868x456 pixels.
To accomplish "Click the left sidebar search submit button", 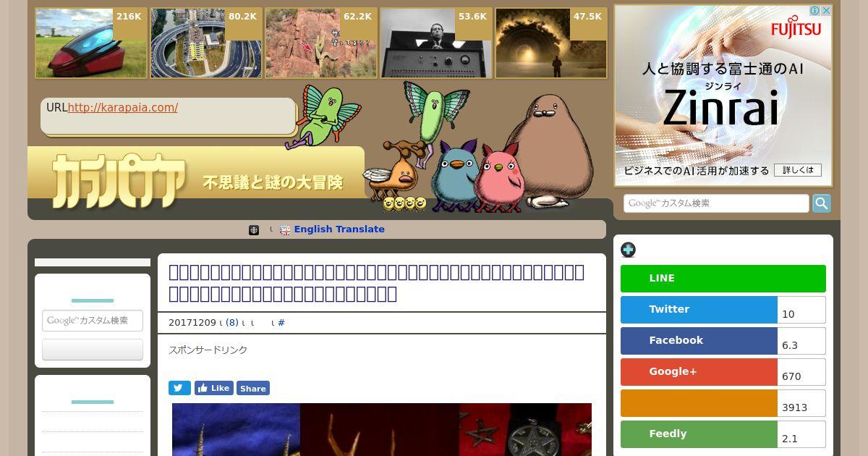I will pyautogui.click(x=93, y=350).
